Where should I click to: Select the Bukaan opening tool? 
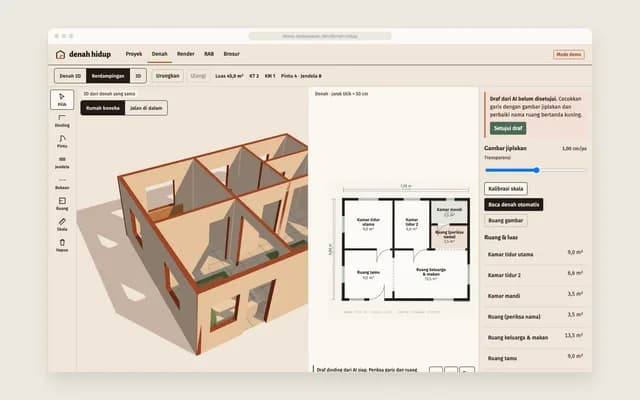62,183
